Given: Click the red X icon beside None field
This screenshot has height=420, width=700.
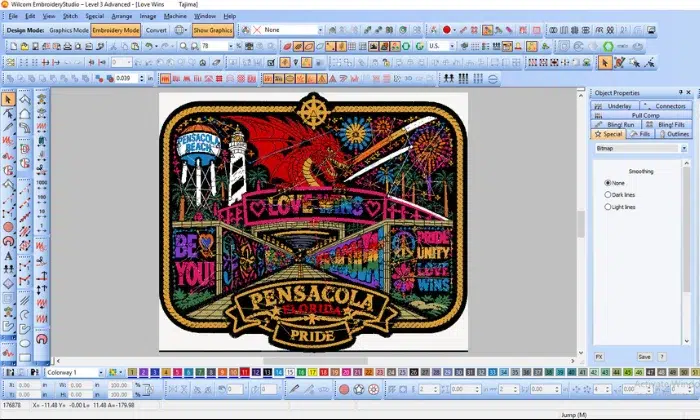Looking at the screenshot, I should click(257, 30).
